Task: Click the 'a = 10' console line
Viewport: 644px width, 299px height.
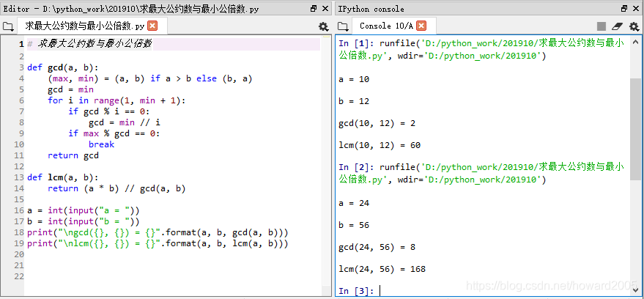Action: click(354, 79)
